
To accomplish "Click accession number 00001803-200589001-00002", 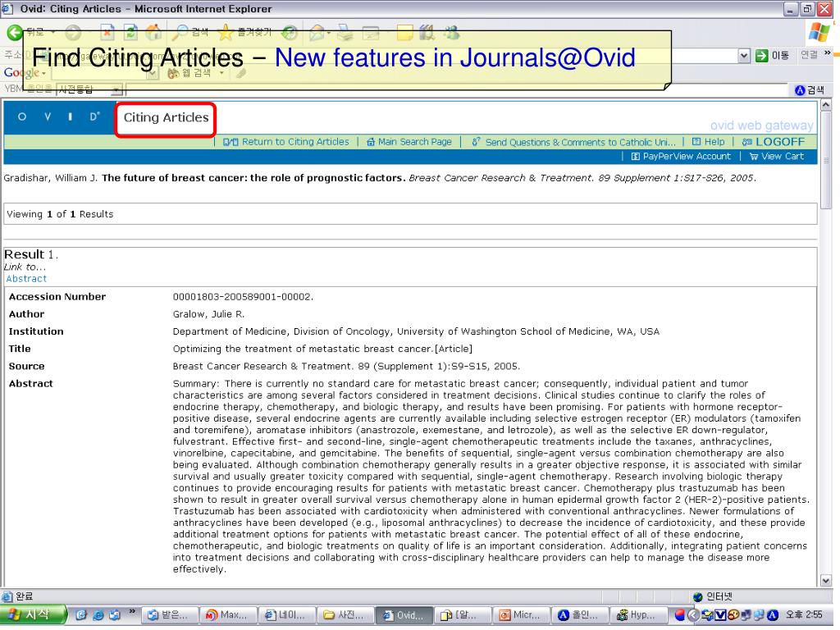I will coord(243,297).
